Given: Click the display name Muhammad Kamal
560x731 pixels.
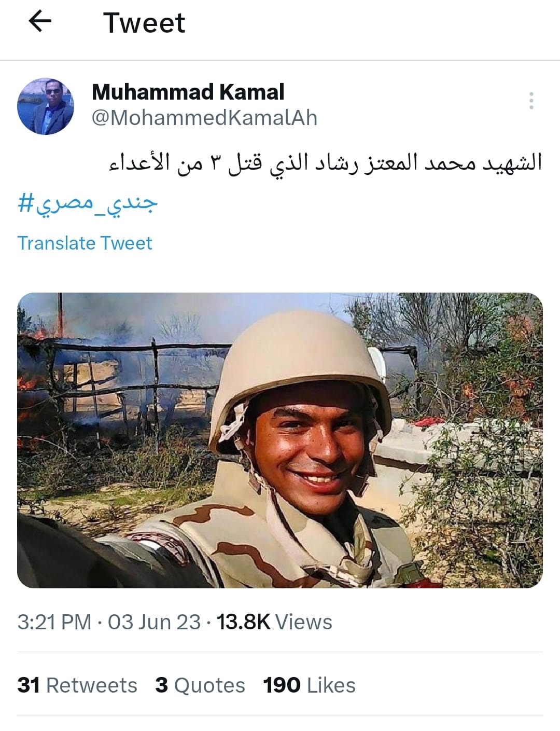Looking at the screenshot, I should pos(188,92).
